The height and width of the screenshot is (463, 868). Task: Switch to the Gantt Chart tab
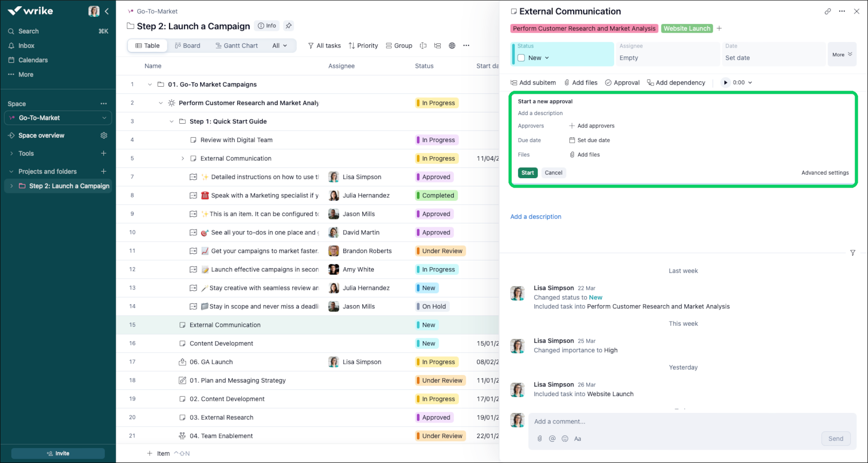237,45
